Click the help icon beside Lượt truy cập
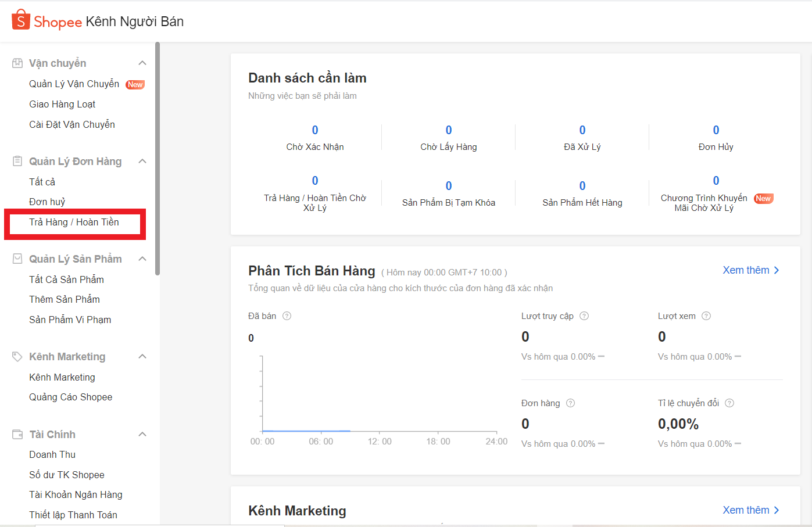Viewport: 812px width, 527px height. point(584,316)
